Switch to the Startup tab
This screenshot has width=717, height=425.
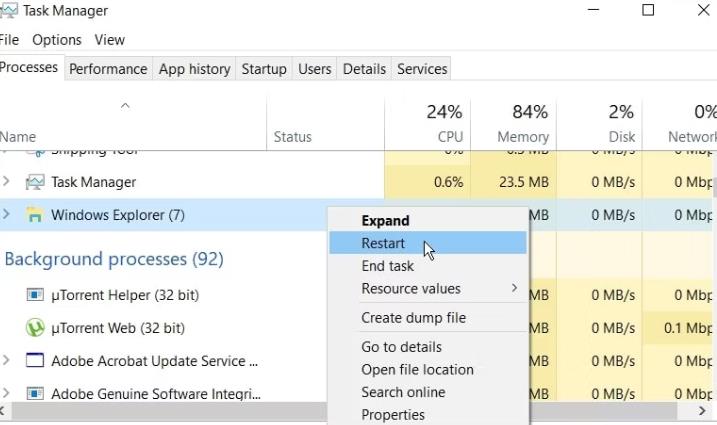point(264,69)
